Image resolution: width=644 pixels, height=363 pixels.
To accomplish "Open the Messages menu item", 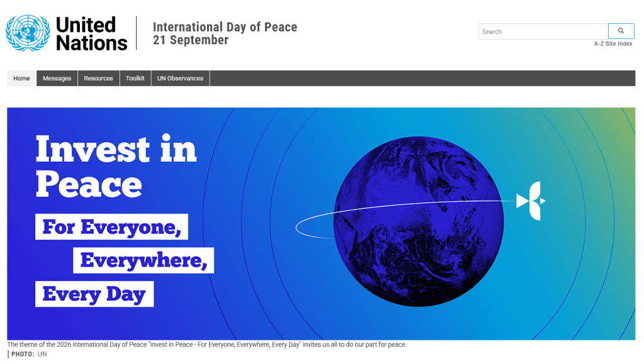I will [x=57, y=78].
